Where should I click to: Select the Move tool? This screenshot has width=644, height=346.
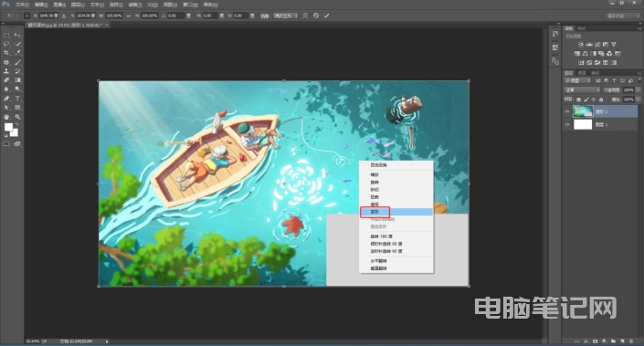tap(17, 36)
